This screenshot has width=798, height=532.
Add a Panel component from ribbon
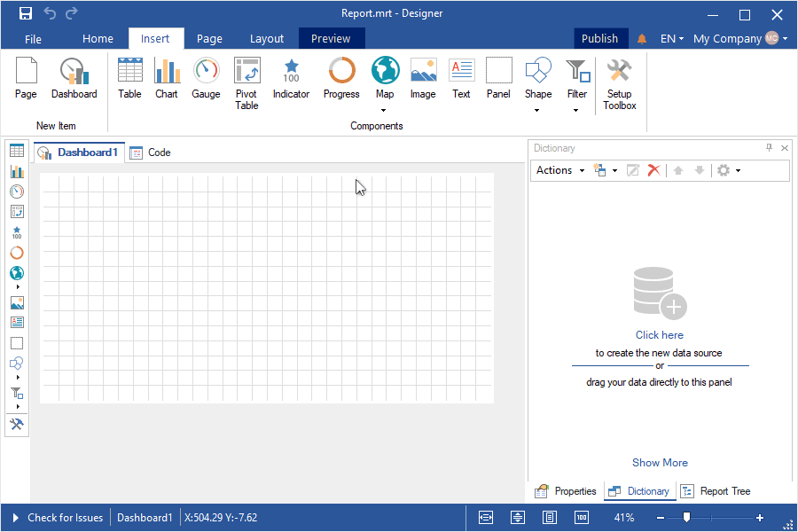click(498, 78)
